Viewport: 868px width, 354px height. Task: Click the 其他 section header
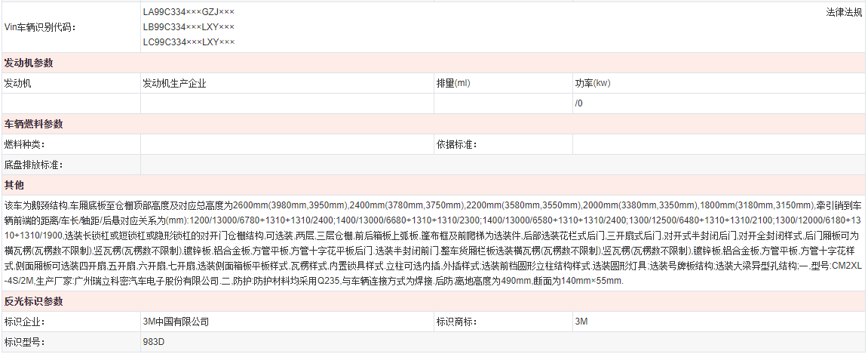tap(14, 185)
